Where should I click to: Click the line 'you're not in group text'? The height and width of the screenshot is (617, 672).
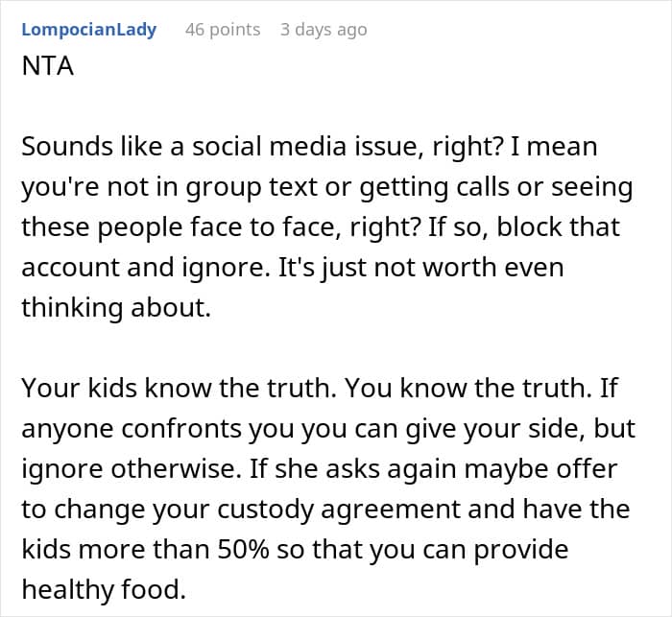point(327,187)
